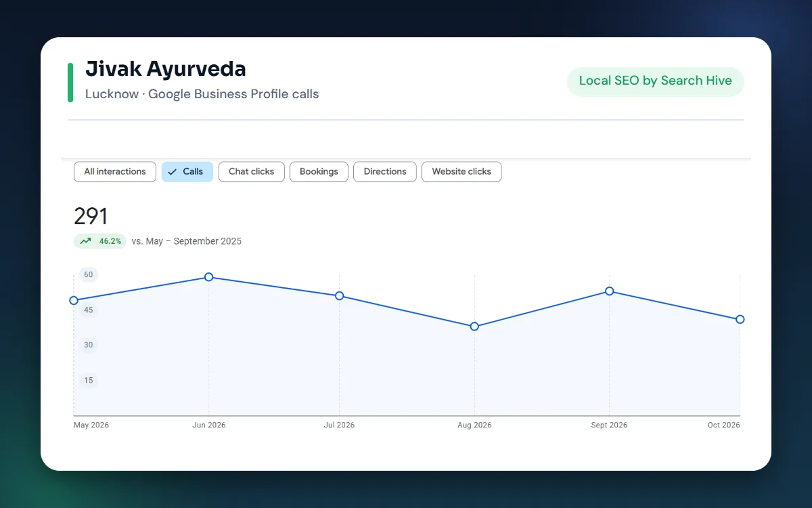The height and width of the screenshot is (508, 812).
Task: Click the 46.2% upward trend badge
Action: (100, 241)
